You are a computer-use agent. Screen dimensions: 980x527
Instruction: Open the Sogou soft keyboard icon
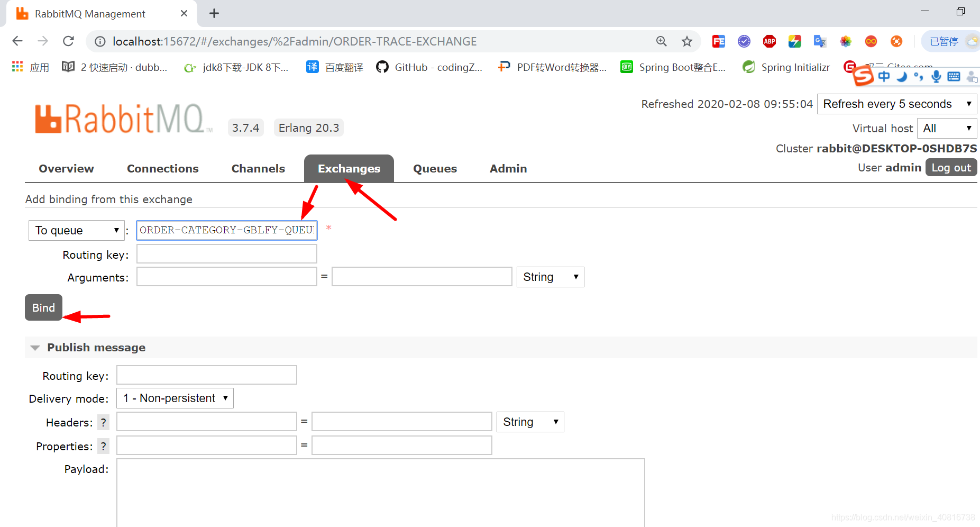(954, 77)
